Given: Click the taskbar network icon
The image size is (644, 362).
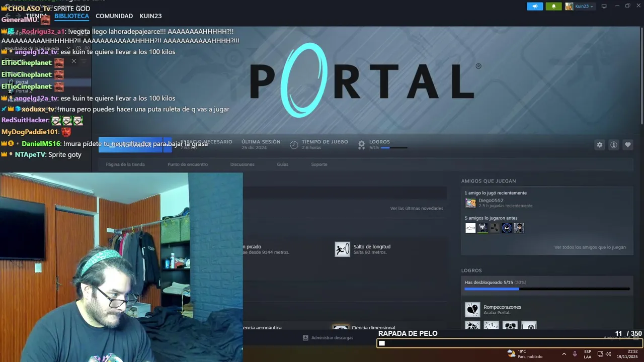Looking at the screenshot, I should [600, 354].
